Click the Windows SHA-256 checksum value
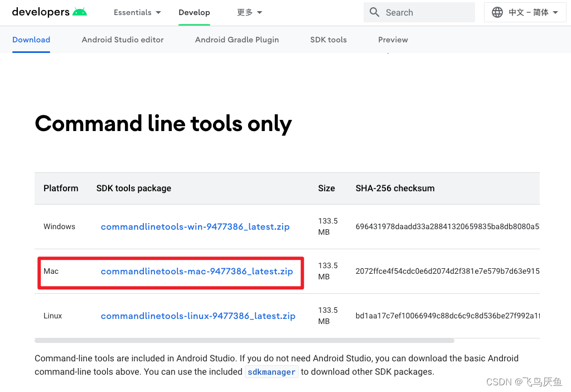This screenshot has width=571, height=392. tap(448, 226)
